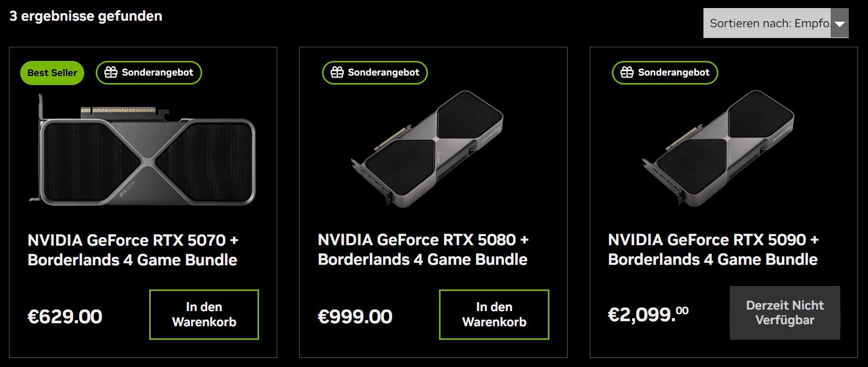Click the €2,099 price on the RTX 5090 card
This screenshot has height=367, width=868.
pos(648,315)
